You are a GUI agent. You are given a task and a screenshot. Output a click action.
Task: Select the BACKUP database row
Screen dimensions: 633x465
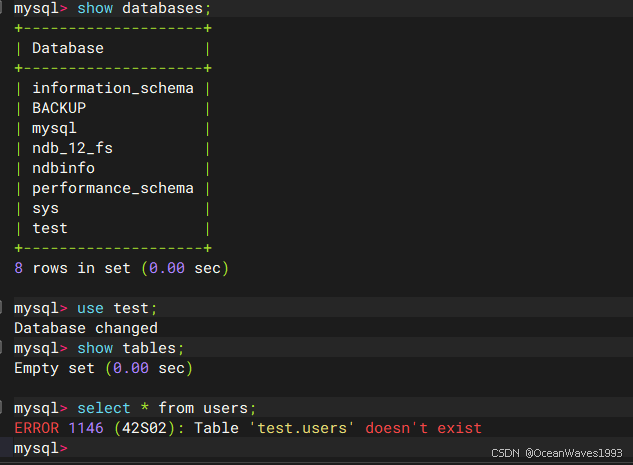tap(59, 108)
